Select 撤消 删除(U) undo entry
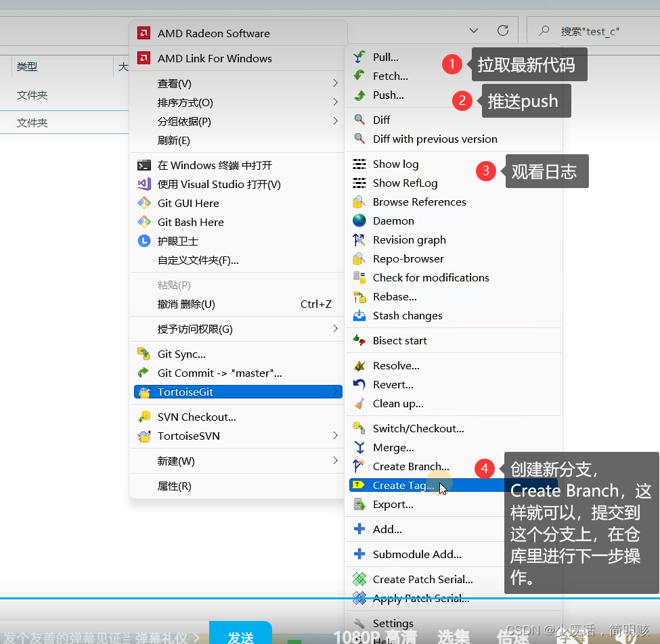 tap(238, 304)
